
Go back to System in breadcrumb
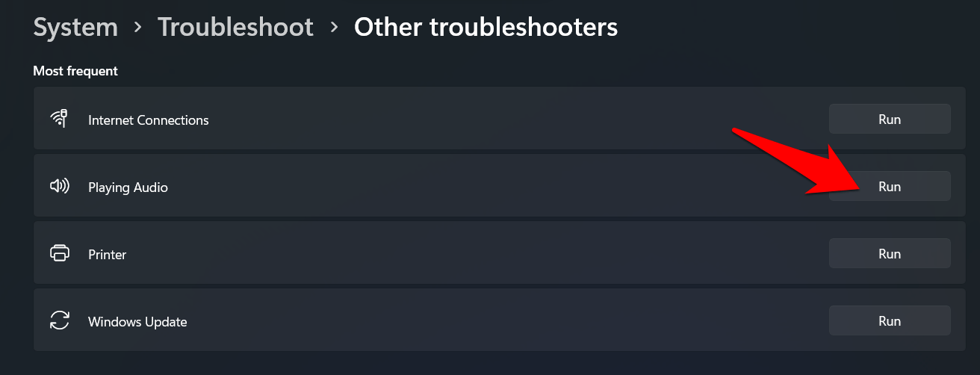tap(75, 28)
